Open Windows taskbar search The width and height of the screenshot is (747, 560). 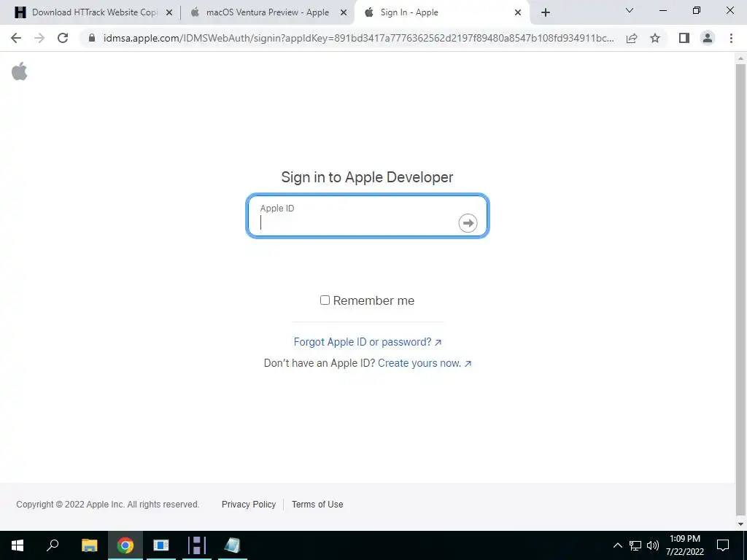53,545
